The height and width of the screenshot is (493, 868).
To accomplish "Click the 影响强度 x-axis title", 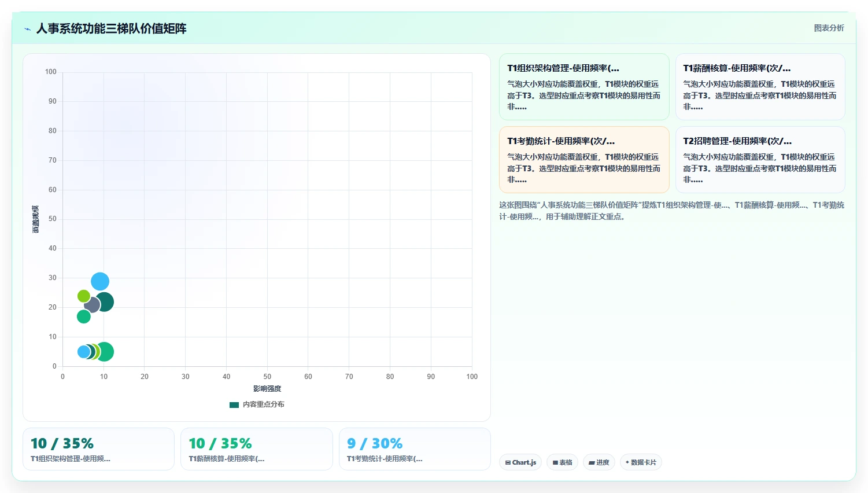I will pyautogui.click(x=267, y=389).
